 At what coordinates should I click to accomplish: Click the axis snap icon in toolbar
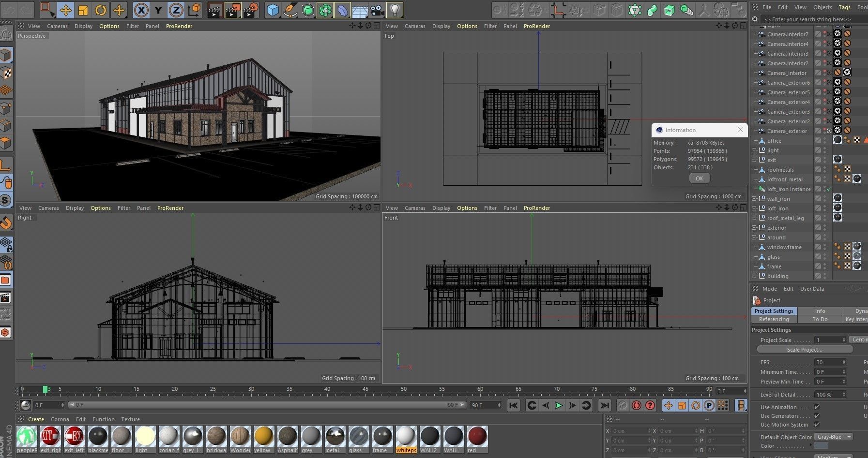pos(558,10)
